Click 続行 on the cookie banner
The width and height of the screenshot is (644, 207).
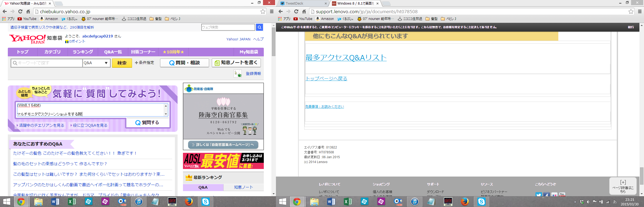pyautogui.click(x=631, y=27)
